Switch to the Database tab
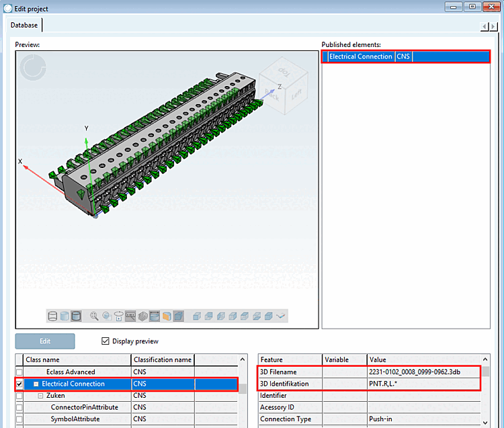504x428 pixels. pos(24,25)
